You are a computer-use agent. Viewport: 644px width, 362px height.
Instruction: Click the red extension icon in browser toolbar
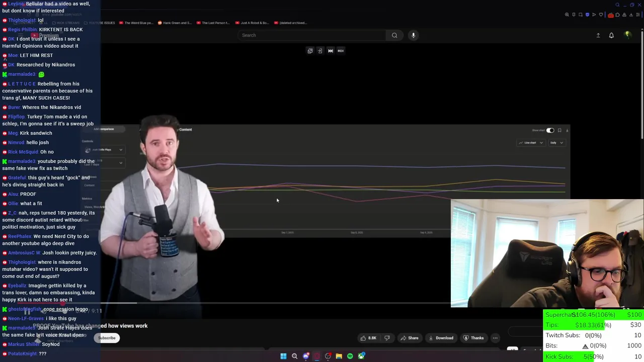611,15
